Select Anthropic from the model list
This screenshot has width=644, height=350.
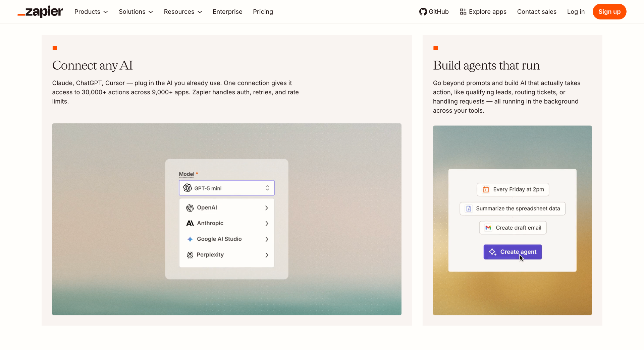coord(227,223)
